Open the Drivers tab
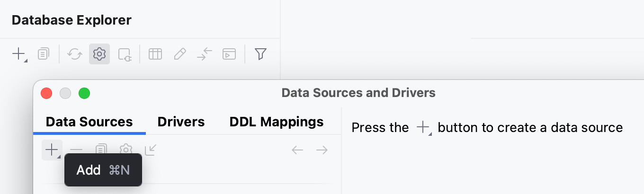The width and height of the screenshot is (644, 194). pos(181,122)
